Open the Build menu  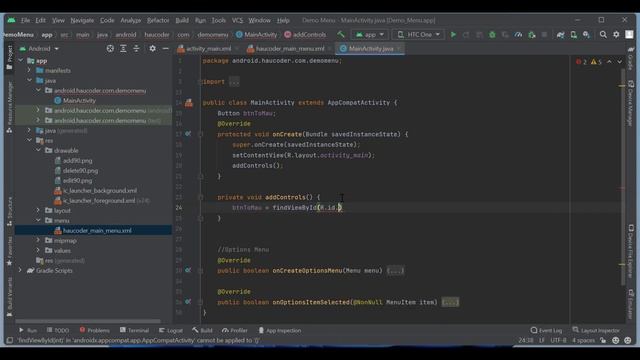182,20
